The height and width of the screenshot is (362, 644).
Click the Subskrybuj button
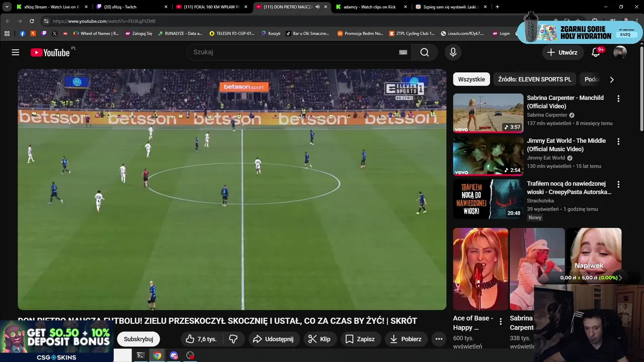(138, 339)
